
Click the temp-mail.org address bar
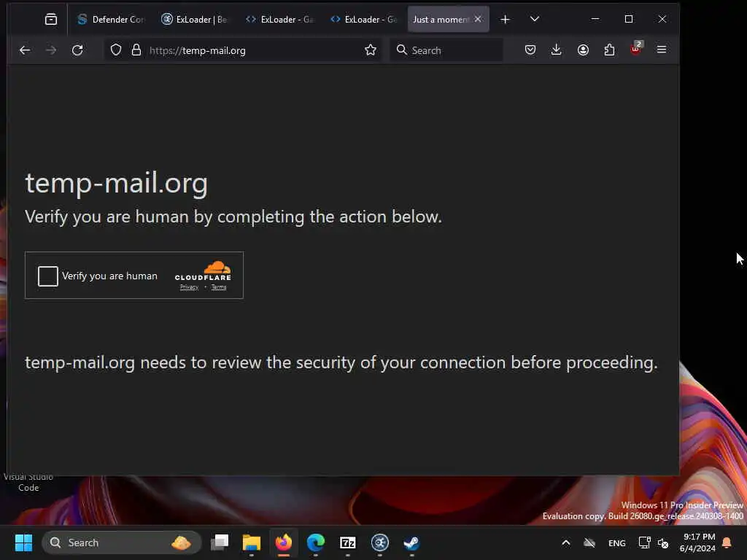(243, 50)
